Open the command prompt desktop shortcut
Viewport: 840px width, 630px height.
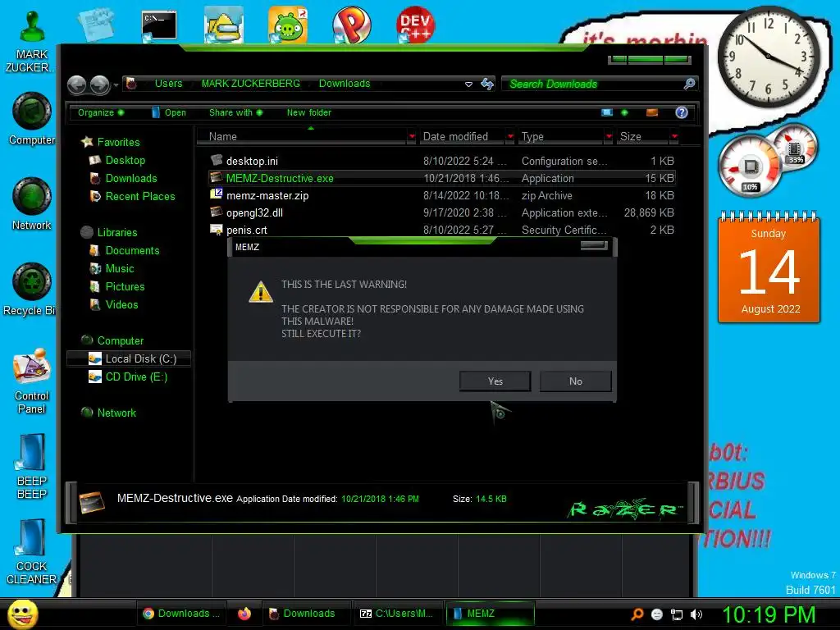(x=159, y=25)
